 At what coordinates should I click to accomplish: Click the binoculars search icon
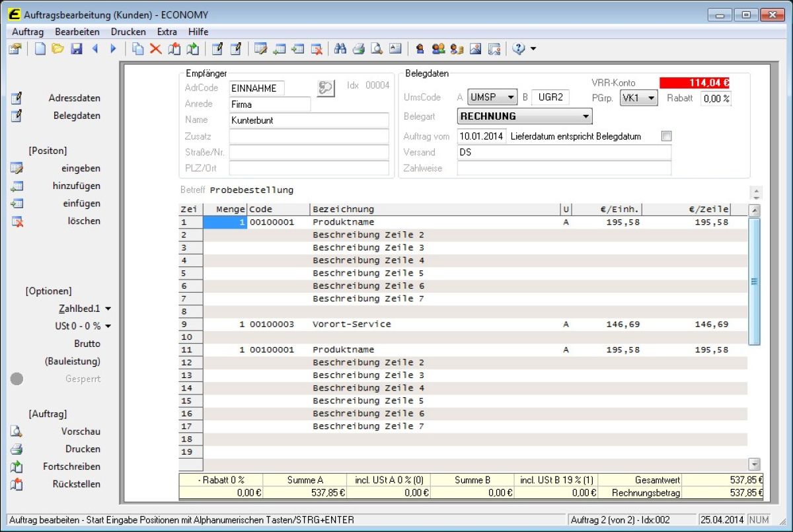pos(340,49)
